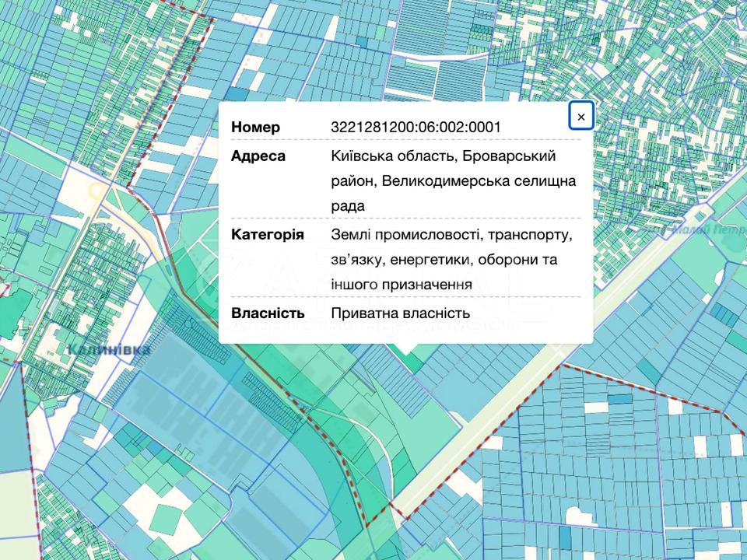
Task: Click the Приватна власність value
Action: coord(400,313)
